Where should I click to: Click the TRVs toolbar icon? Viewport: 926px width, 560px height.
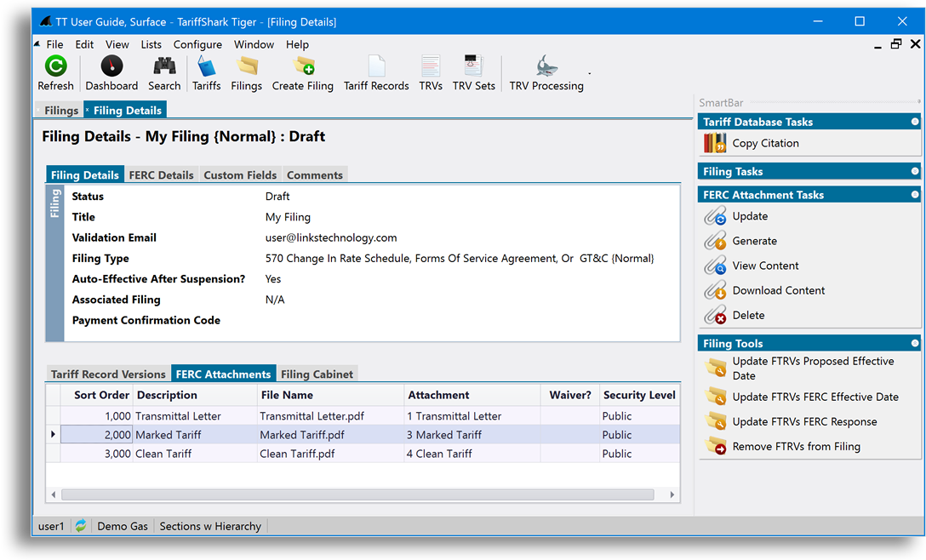(431, 66)
